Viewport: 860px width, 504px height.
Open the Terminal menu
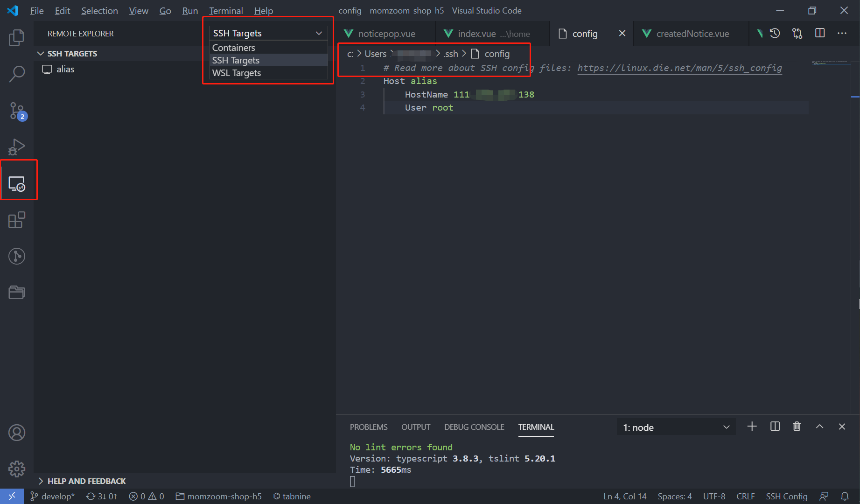coord(226,10)
